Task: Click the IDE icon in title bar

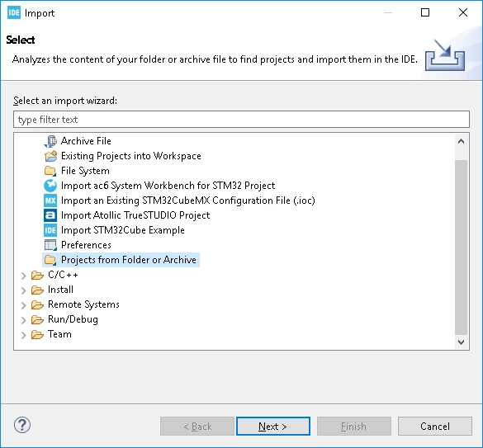Action: [x=14, y=12]
